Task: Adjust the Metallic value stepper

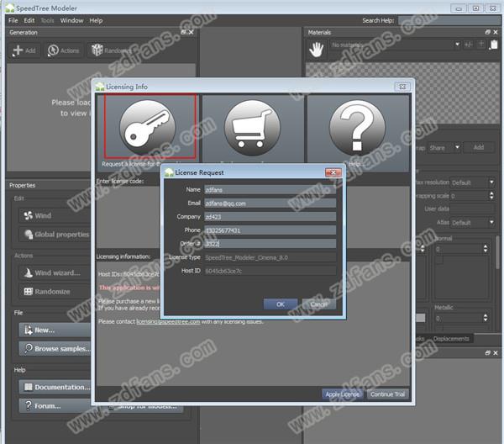Action: pyautogui.click(x=485, y=318)
